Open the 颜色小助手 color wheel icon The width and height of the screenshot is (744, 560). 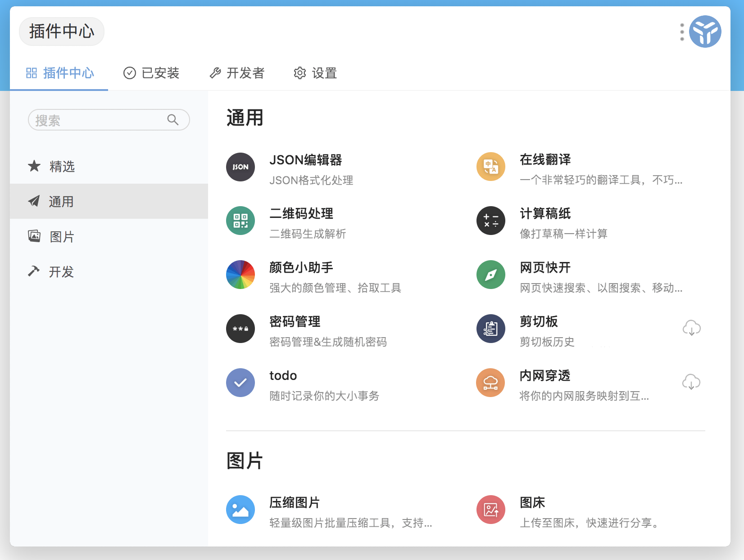(240, 275)
